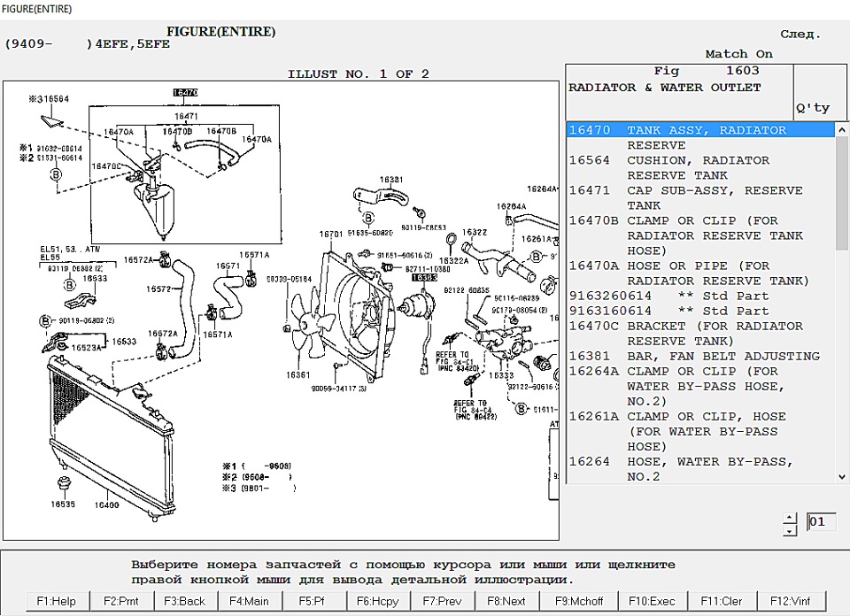Click 16381 label in diagram

(x=390, y=180)
